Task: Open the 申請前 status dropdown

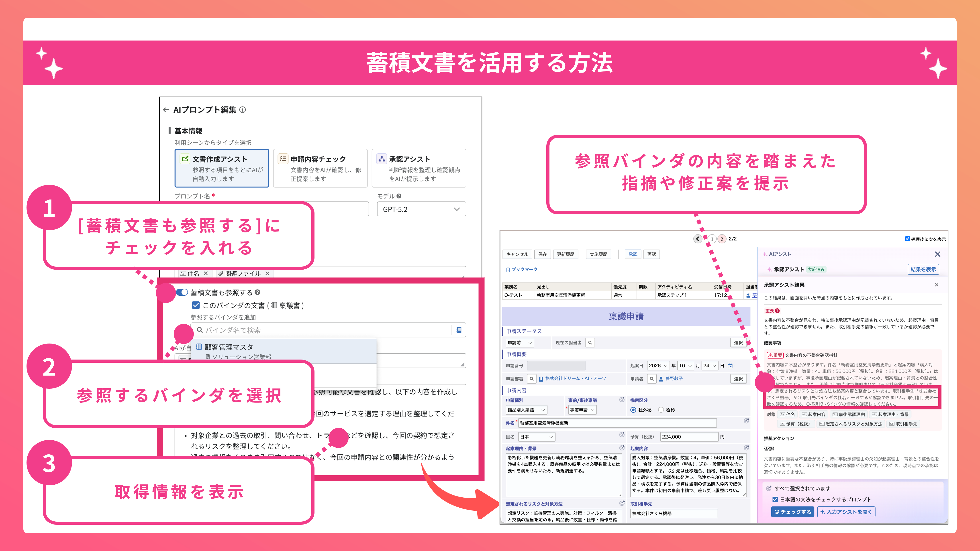Action: (x=520, y=343)
